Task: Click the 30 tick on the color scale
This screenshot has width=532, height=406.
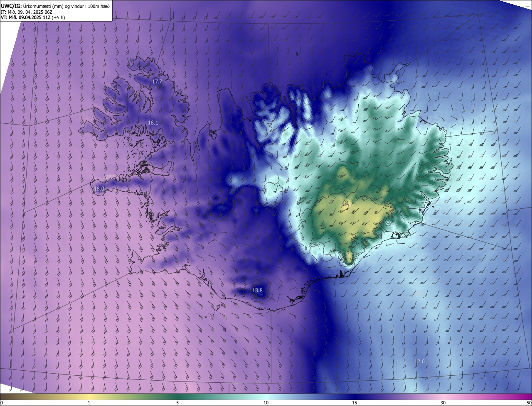Action: coord(443,403)
